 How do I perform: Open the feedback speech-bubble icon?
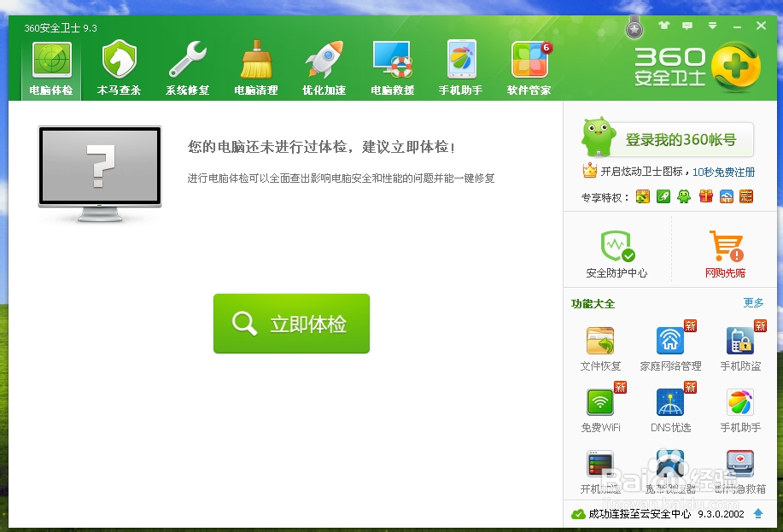[x=687, y=26]
